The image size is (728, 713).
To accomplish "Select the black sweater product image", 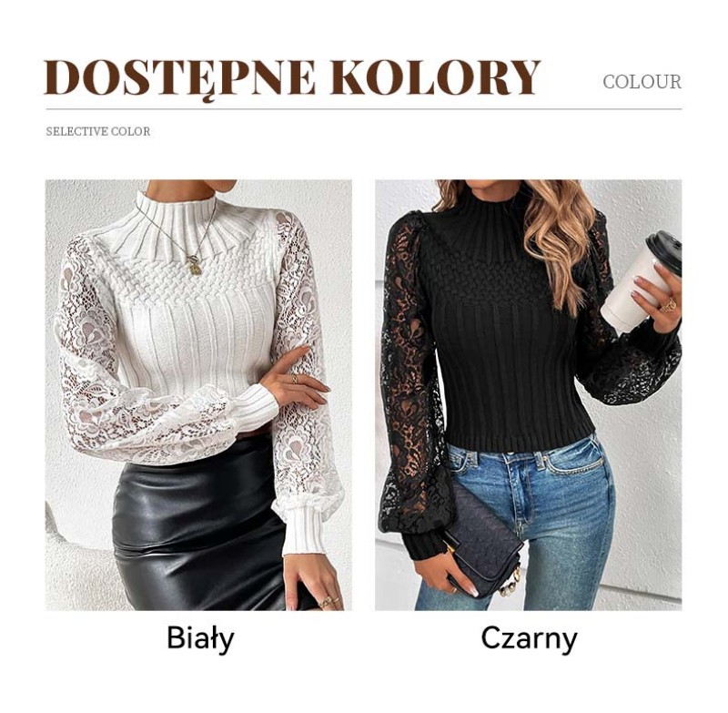I will (529, 395).
